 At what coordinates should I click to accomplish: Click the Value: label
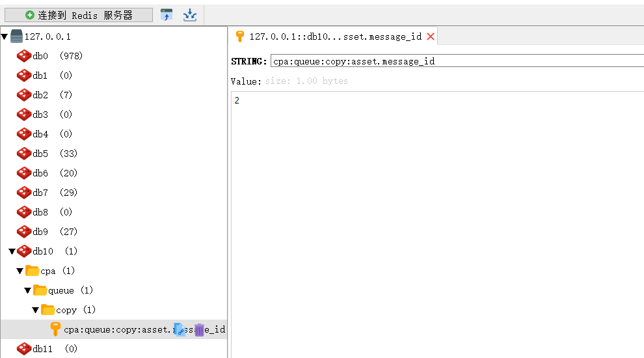point(246,81)
